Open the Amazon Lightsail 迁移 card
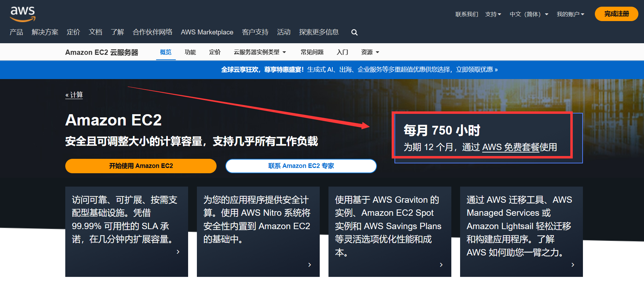644x292 pixels. click(522, 232)
